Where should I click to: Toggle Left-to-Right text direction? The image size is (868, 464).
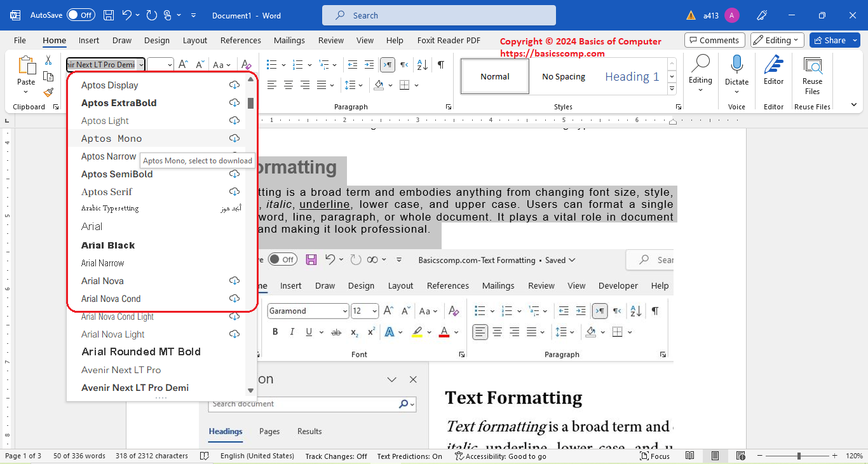click(387, 65)
